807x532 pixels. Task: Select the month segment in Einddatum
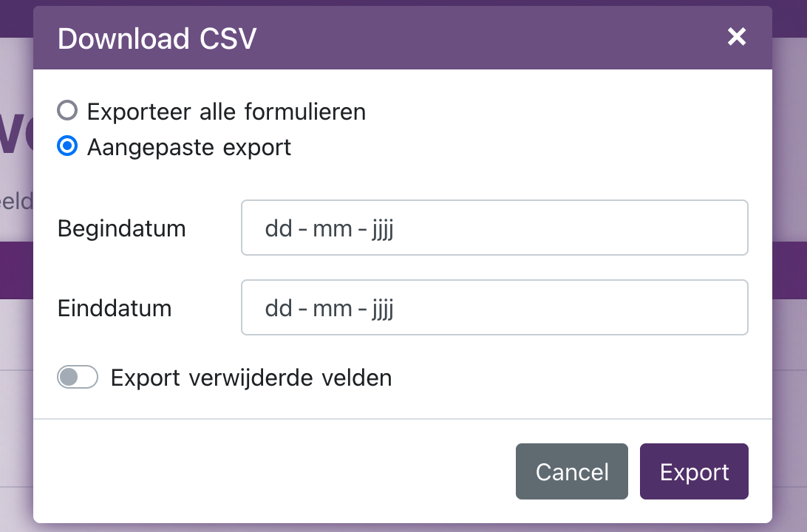[x=332, y=307]
